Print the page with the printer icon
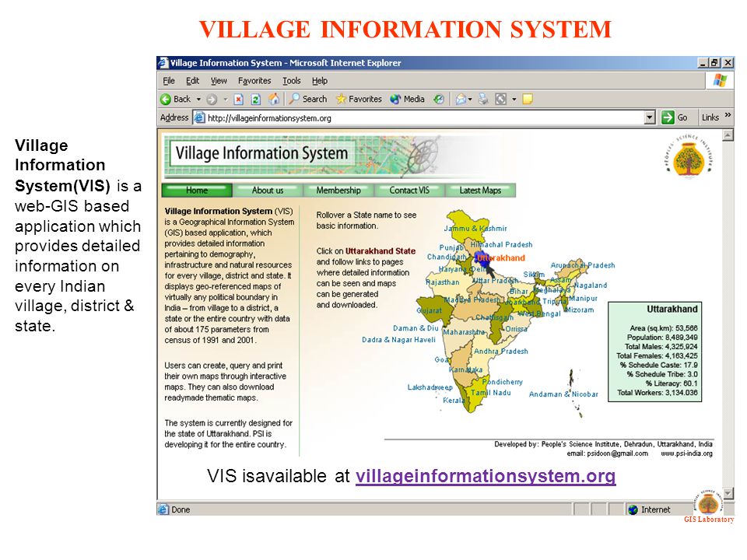 tap(483, 99)
